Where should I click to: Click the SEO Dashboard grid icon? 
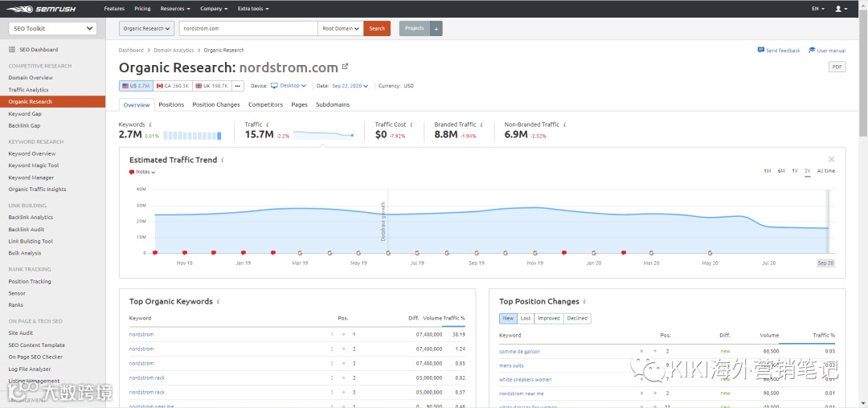[x=12, y=50]
